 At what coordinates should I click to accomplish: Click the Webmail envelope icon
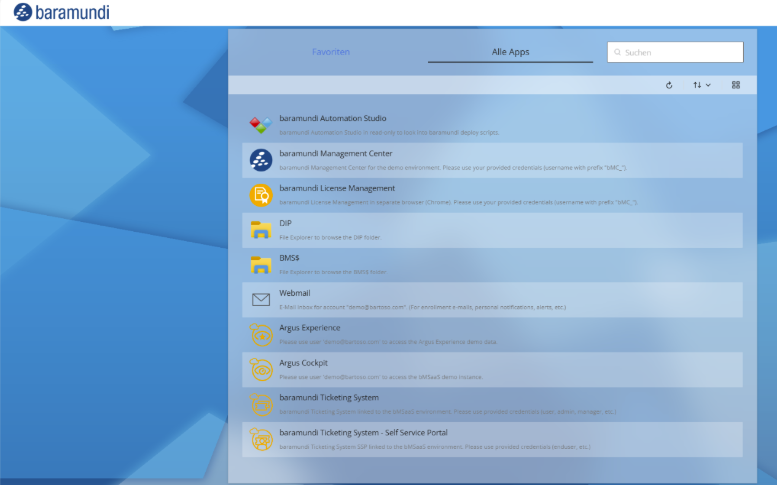point(261,300)
